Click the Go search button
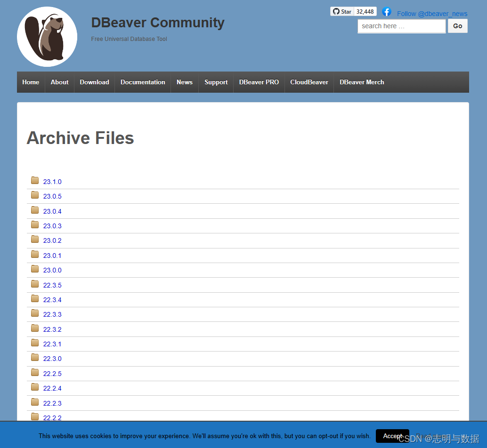487x448 pixels. point(457,26)
